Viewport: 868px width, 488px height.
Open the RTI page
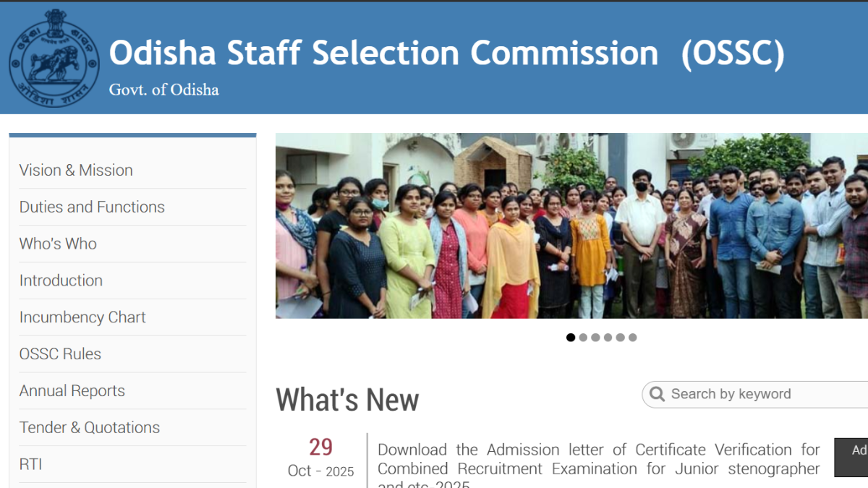tap(31, 464)
